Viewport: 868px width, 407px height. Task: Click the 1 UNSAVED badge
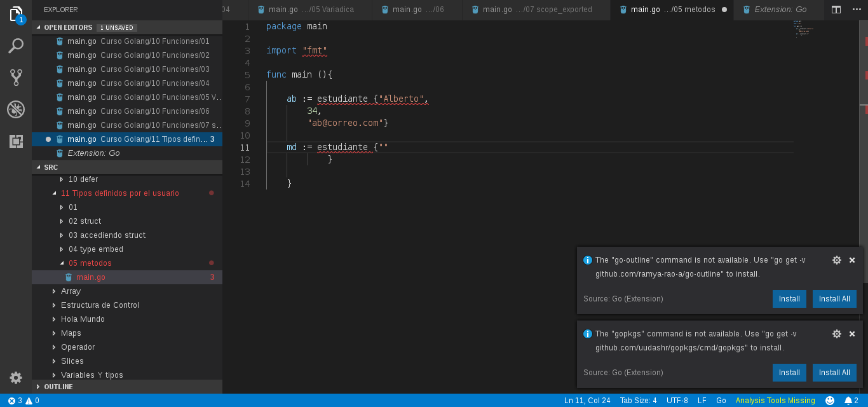[117, 27]
